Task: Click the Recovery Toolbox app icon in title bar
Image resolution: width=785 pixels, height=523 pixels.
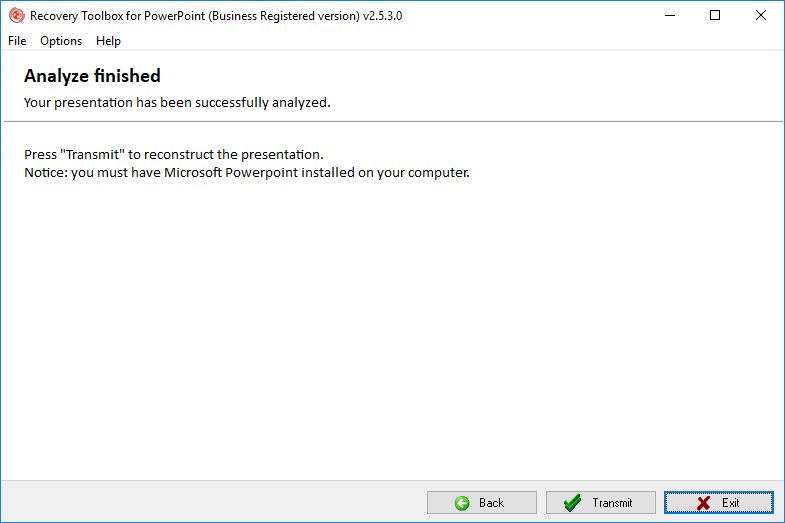Action: (x=17, y=16)
